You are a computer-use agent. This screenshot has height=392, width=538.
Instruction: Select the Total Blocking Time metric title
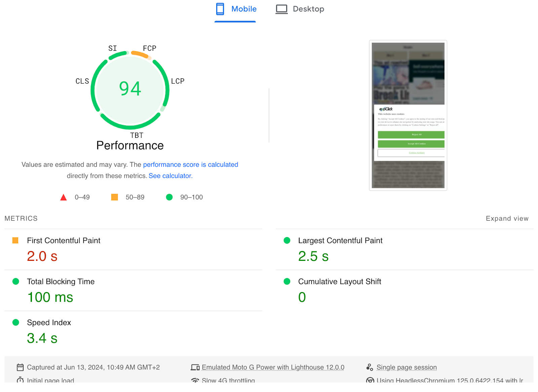click(x=61, y=282)
